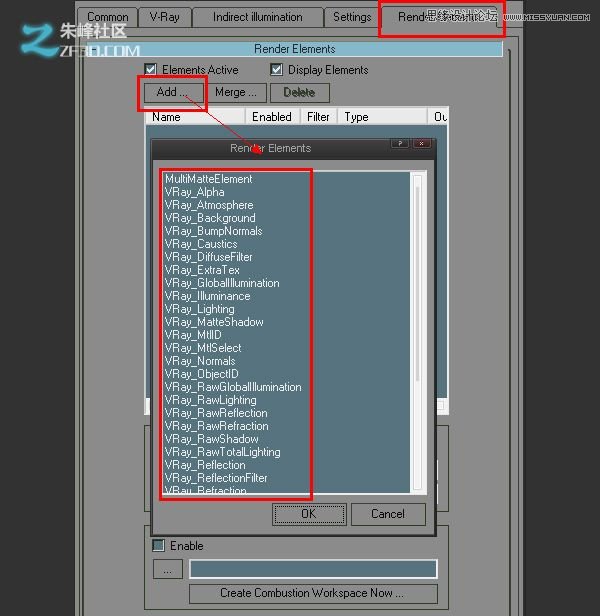Select VRay_ObjectID element
600x616 pixels.
tap(202, 374)
